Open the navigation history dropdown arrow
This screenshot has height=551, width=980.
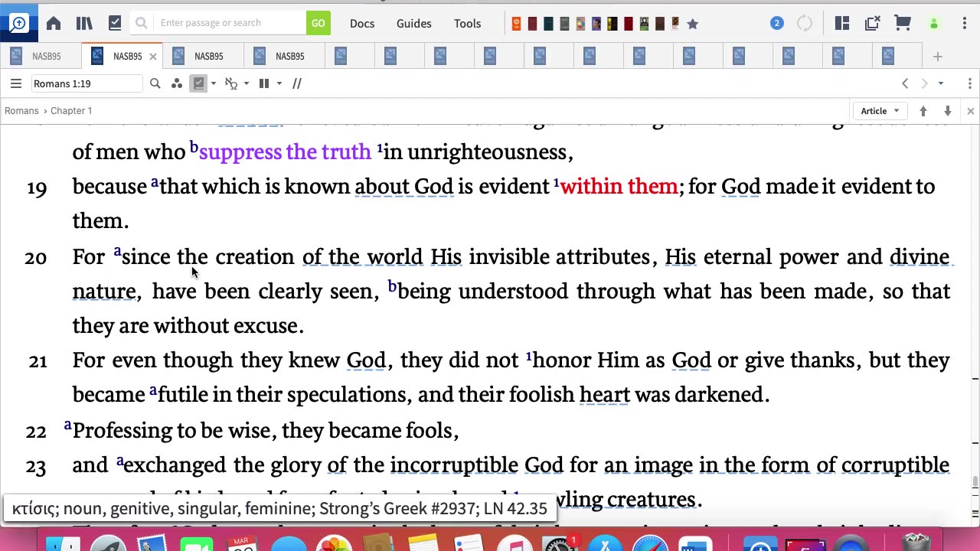[x=941, y=83]
